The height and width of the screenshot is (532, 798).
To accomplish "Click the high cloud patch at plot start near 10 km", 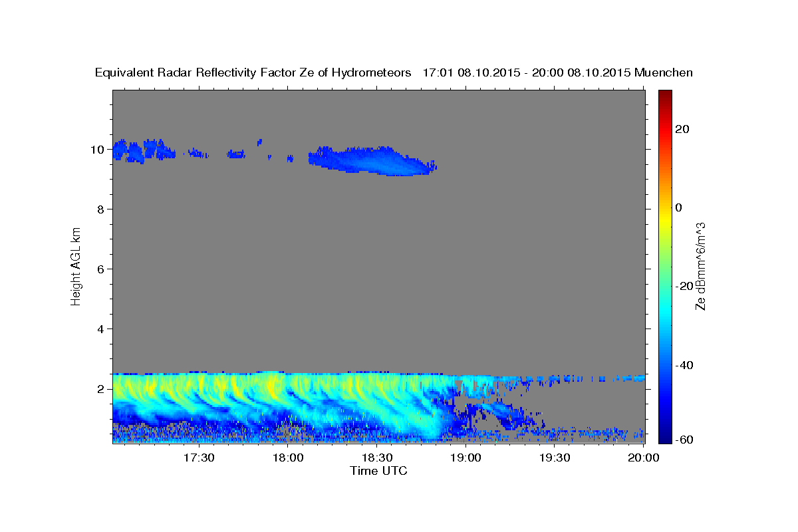I will pos(142,151).
